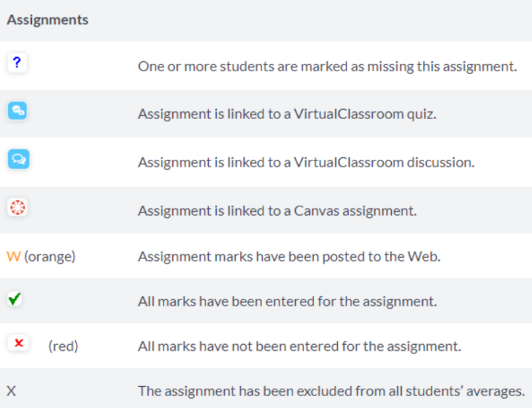Click the red x marks-not-entered icon
Image resolution: width=532 pixels, height=408 pixels.
pyautogui.click(x=17, y=343)
